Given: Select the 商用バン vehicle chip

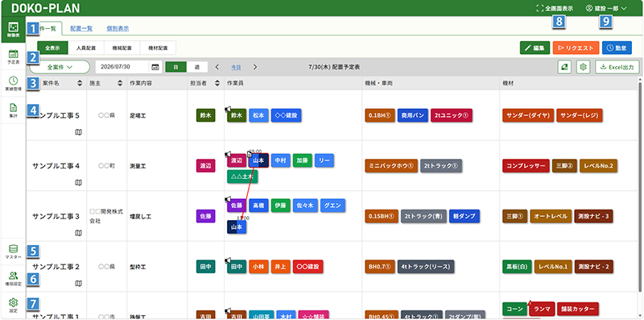Looking at the screenshot, I should click(x=413, y=115).
